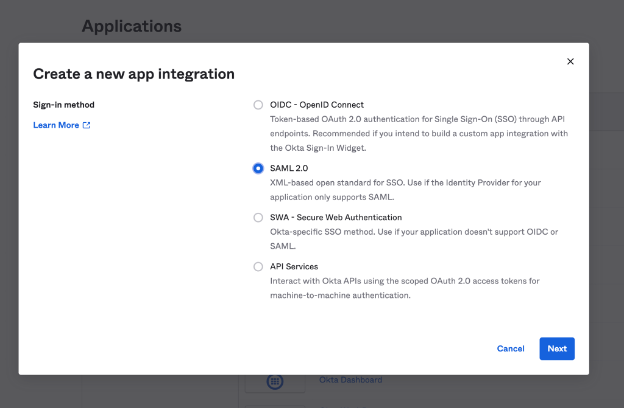This screenshot has width=624, height=408.
Task: Select the SAML 2.0 radio button
Action: coord(259,168)
